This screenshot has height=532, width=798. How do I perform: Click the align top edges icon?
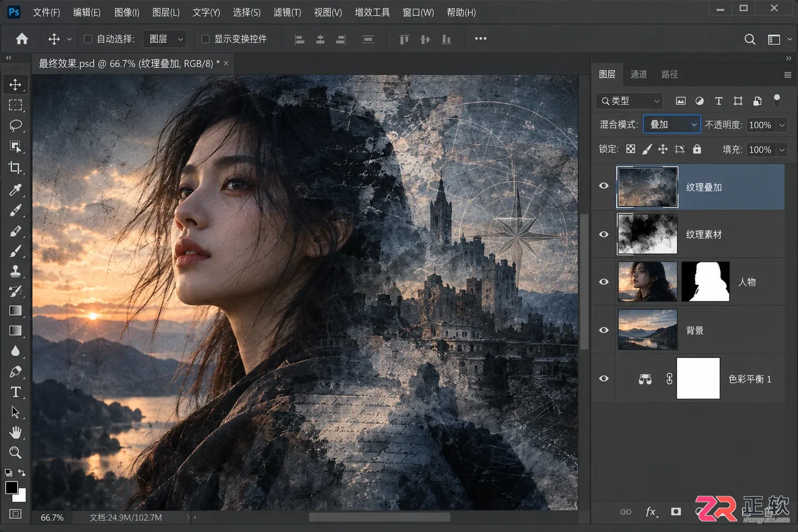(x=405, y=39)
